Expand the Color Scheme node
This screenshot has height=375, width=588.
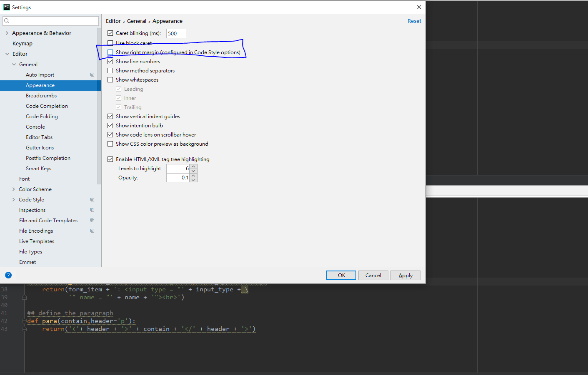14,189
